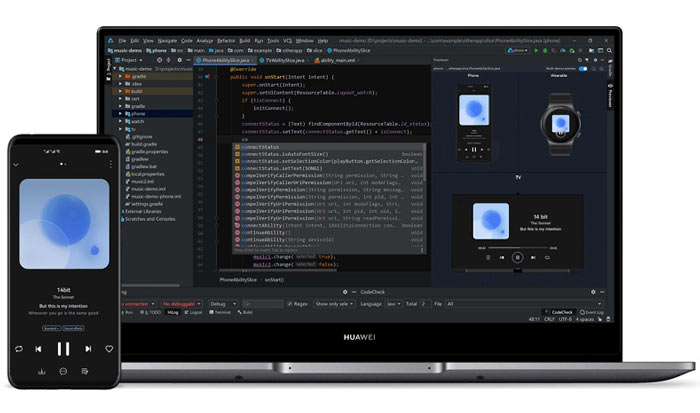
Task: Open the Logcat tool window tab
Action: (x=193, y=313)
